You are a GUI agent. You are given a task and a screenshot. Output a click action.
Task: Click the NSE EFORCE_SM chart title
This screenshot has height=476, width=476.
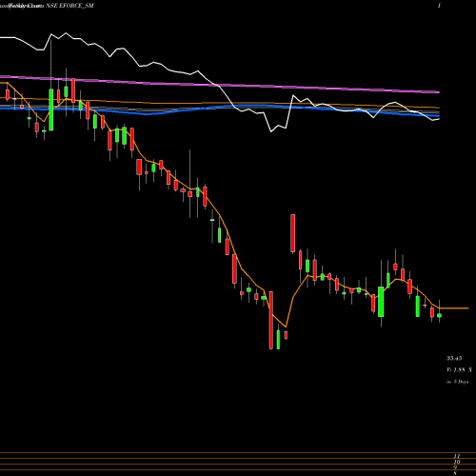click(x=69, y=6)
